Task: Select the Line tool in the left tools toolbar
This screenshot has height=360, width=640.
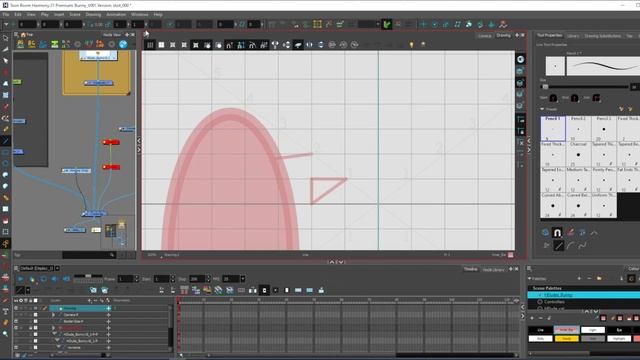Action: pos(5,141)
